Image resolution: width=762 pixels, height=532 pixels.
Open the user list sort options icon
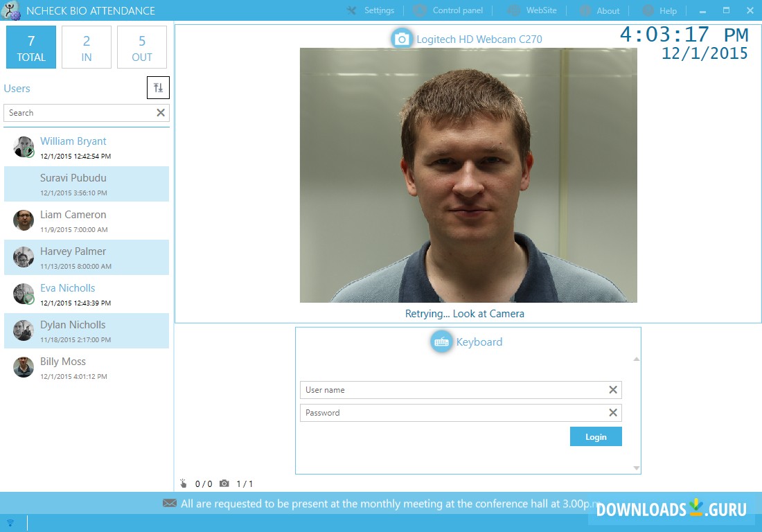pos(158,87)
